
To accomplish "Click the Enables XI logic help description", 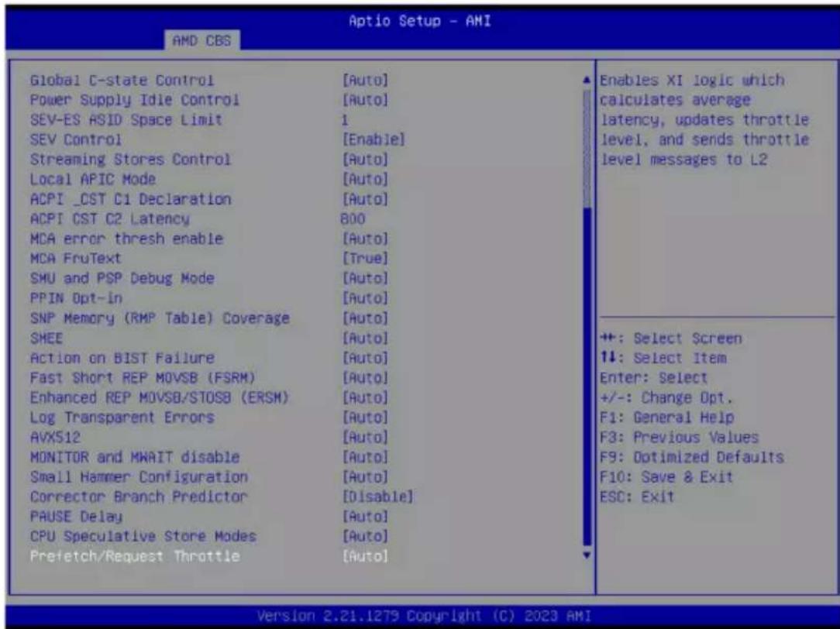I will pos(704,120).
